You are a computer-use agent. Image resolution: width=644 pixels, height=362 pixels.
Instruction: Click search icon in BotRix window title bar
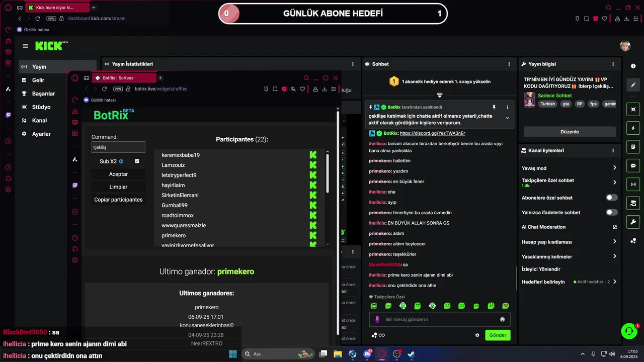point(306,78)
